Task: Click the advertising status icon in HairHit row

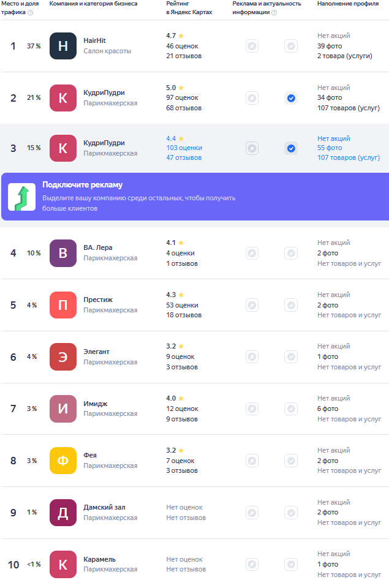Action: [x=252, y=46]
